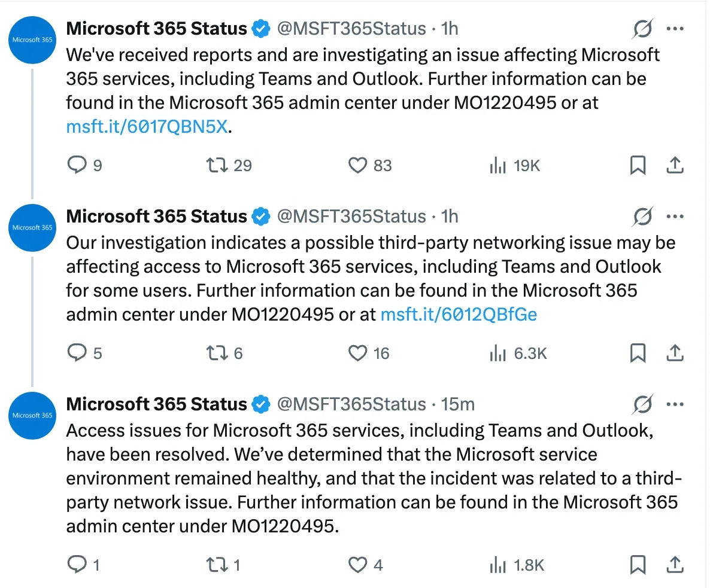The width and height of the screenshot is (710, 588).
Task: View timestamp 1h on the second tweet
Action: (450, 216)
